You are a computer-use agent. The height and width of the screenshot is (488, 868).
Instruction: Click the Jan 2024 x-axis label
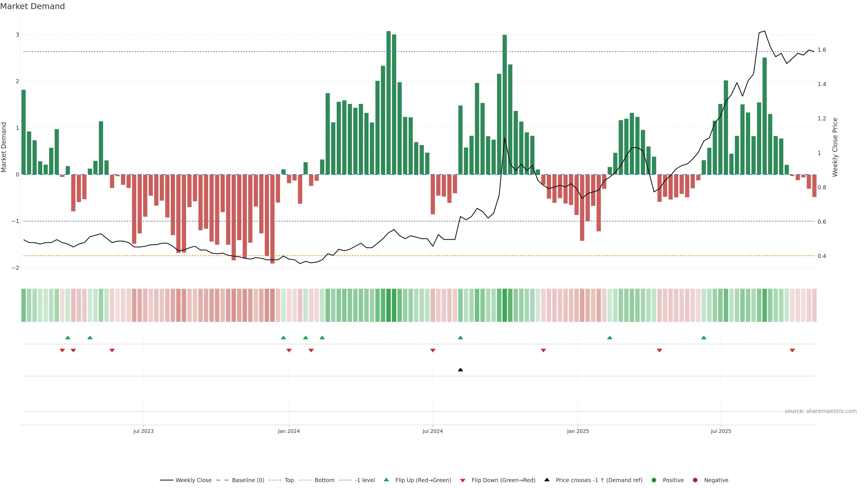coord(289,431)
